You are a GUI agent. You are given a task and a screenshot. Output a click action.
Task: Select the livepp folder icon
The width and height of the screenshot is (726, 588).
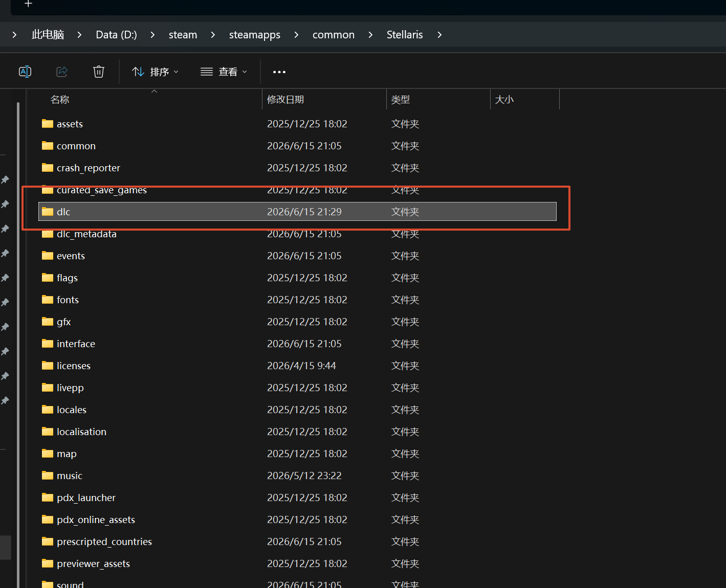[x=48, y=388]
